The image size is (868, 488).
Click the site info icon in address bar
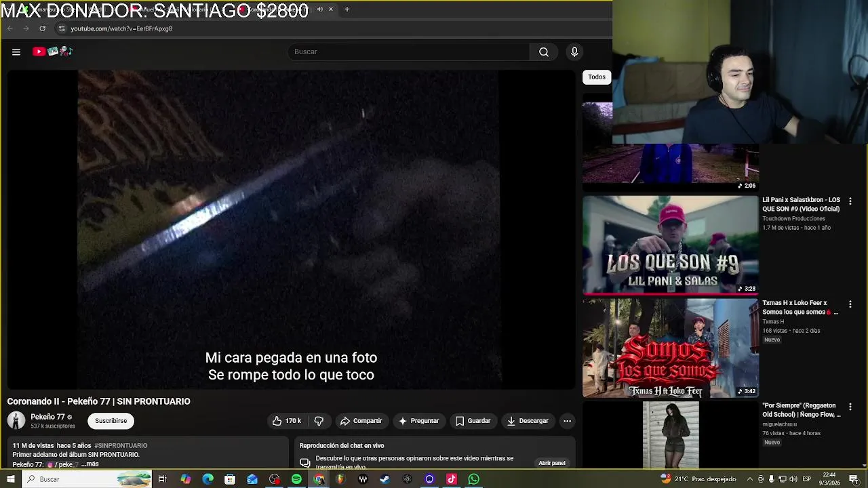coord(62,28)
